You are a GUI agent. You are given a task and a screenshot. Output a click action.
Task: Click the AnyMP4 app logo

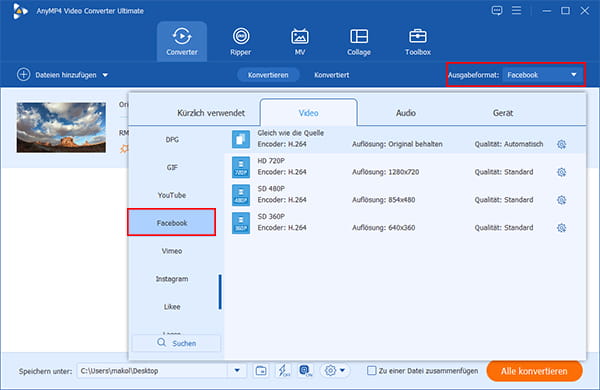(20, 11)
